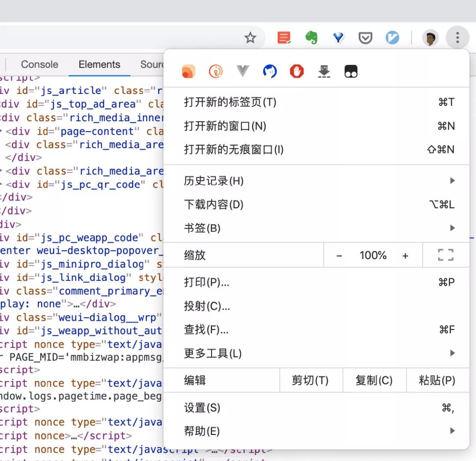
Task: Click the blue cat-face circle extension
Action: 270,71
